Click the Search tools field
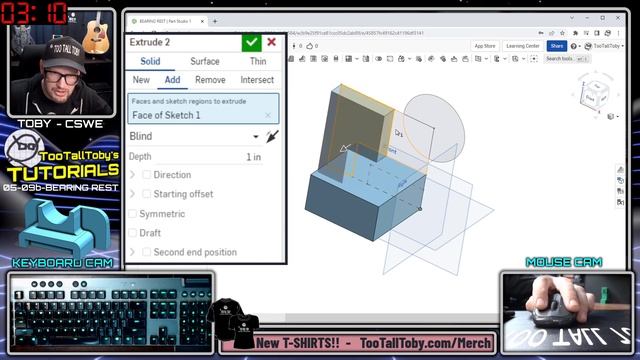 567,59
